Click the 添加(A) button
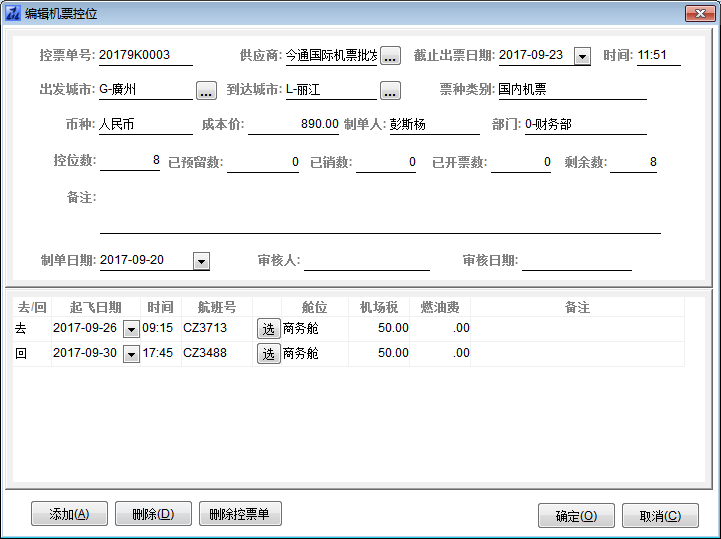Image resolution: width=721 pixels, height=539 pixels. (x=69, y=515)
